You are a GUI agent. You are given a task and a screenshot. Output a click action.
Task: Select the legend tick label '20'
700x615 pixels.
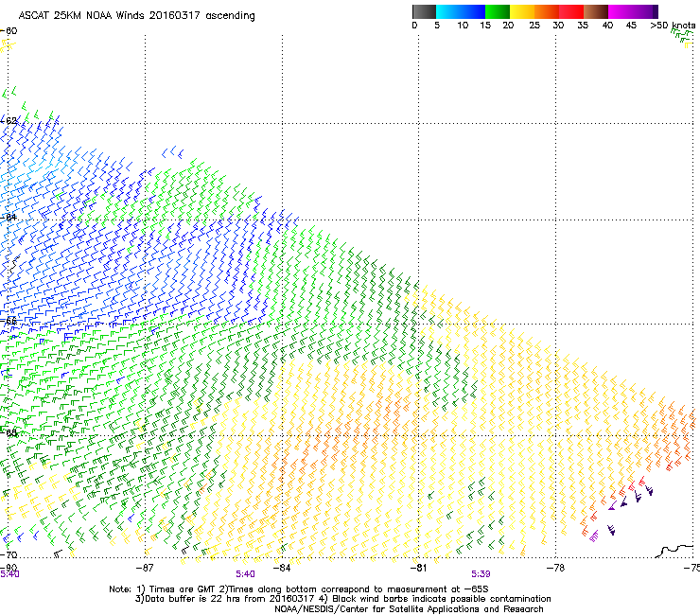pyautogui.click(x=509, y=26)
